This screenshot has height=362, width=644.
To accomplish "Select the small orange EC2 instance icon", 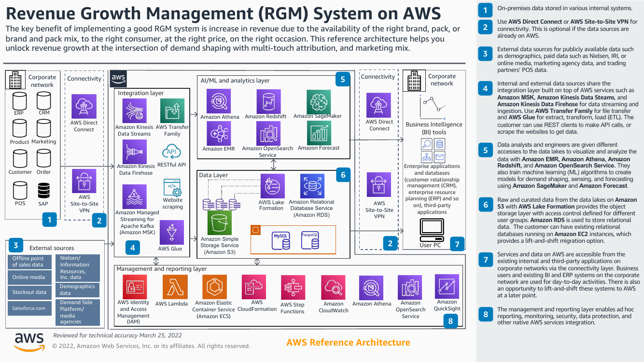I will click(255, 229).
